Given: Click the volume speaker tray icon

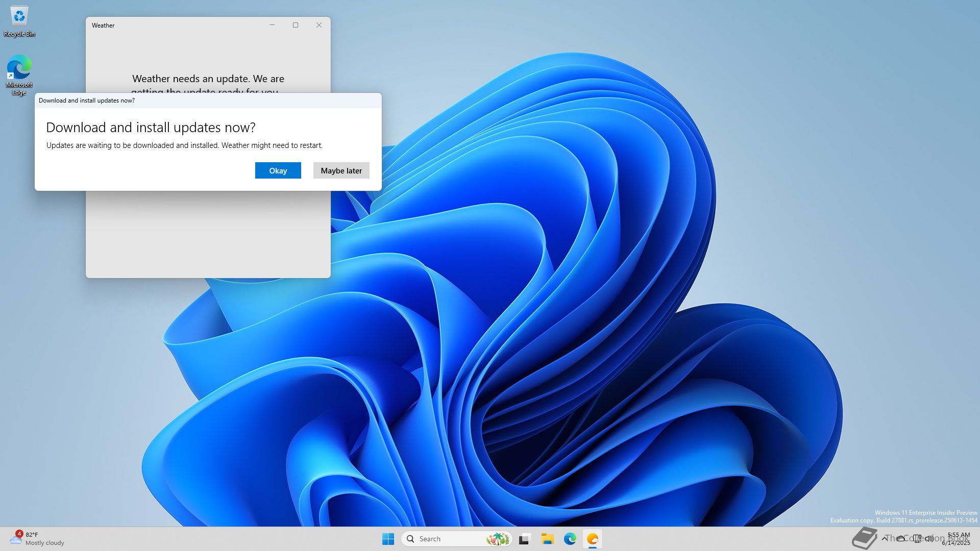Looking at the screenshot, I should 929,538.
